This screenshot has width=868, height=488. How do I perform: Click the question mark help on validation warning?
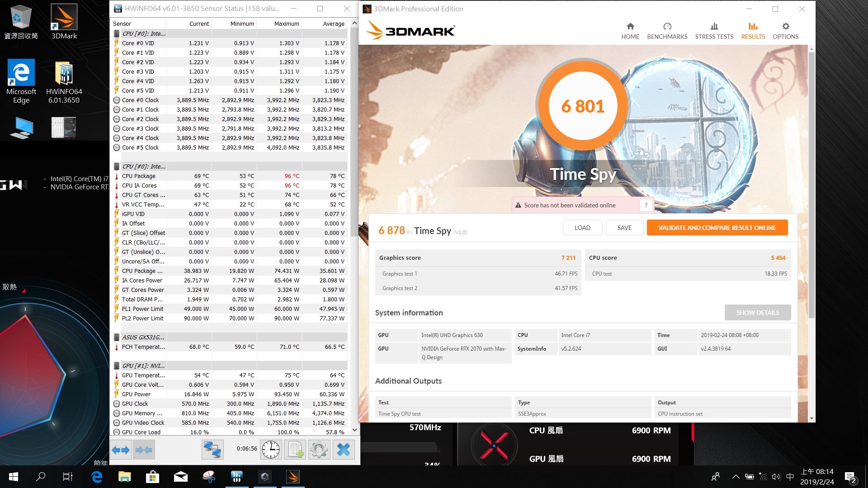click(x=646, y=205)
